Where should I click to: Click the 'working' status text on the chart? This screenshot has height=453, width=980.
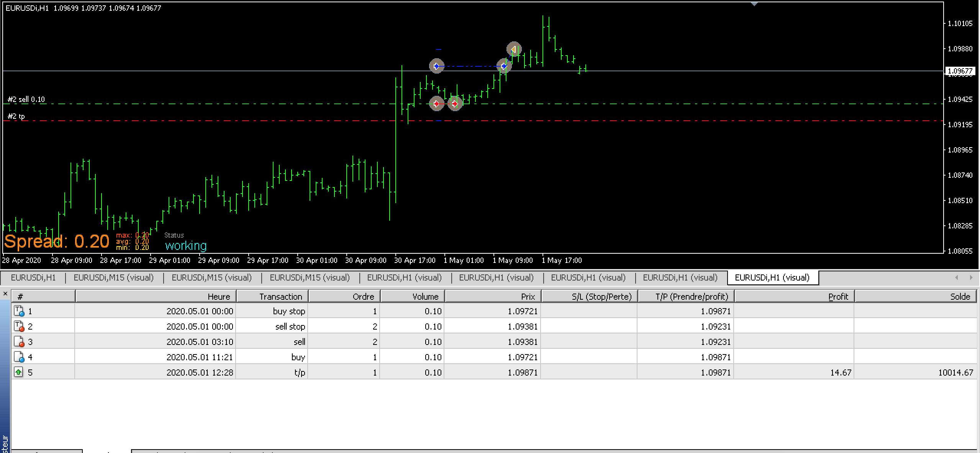[186, 245]
